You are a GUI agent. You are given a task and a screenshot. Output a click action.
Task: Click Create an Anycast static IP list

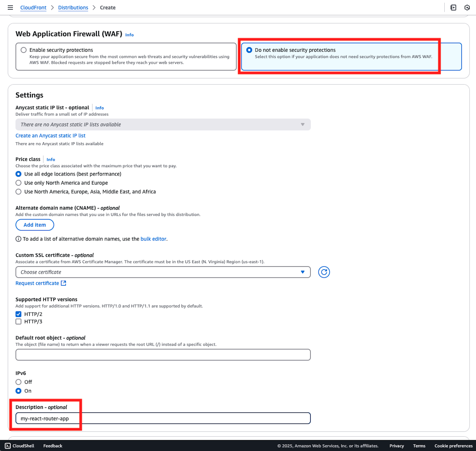(51, 135)
